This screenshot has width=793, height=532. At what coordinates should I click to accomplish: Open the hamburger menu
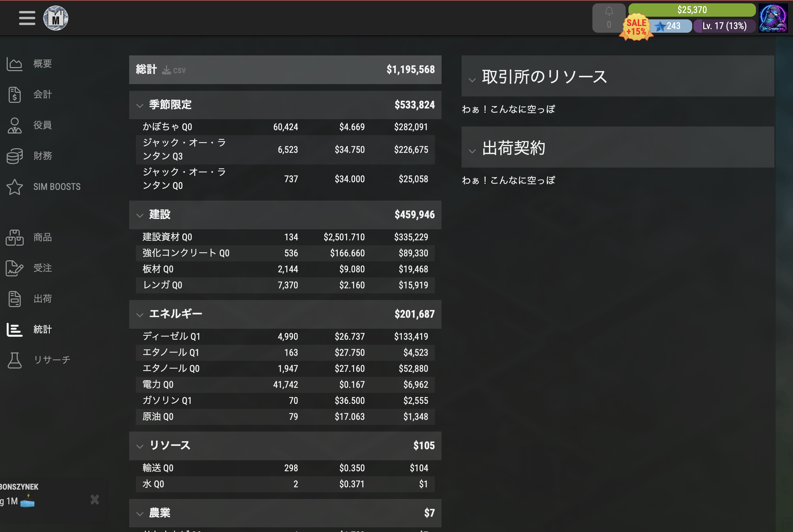(x=27, y=18)
